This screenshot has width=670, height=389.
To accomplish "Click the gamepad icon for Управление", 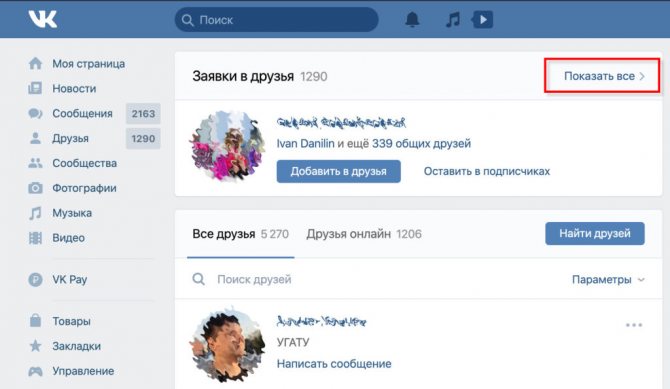I will pos(35,371).
